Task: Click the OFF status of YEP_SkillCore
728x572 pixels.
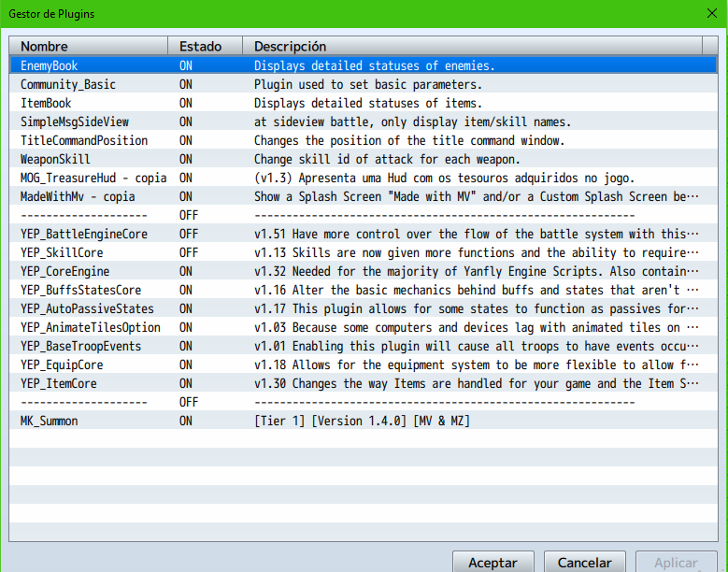Action: coord(189,252)
